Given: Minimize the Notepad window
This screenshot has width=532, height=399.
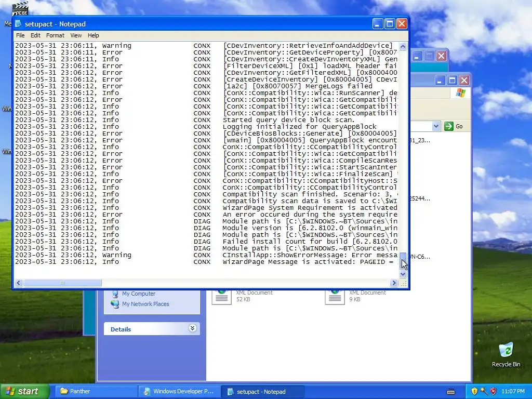Looking at the screenshot, I should (x=377, y=24).
